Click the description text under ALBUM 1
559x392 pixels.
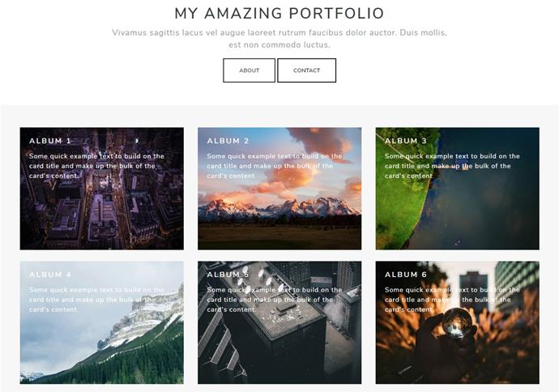pyautogui.click(x=96, y=166)
